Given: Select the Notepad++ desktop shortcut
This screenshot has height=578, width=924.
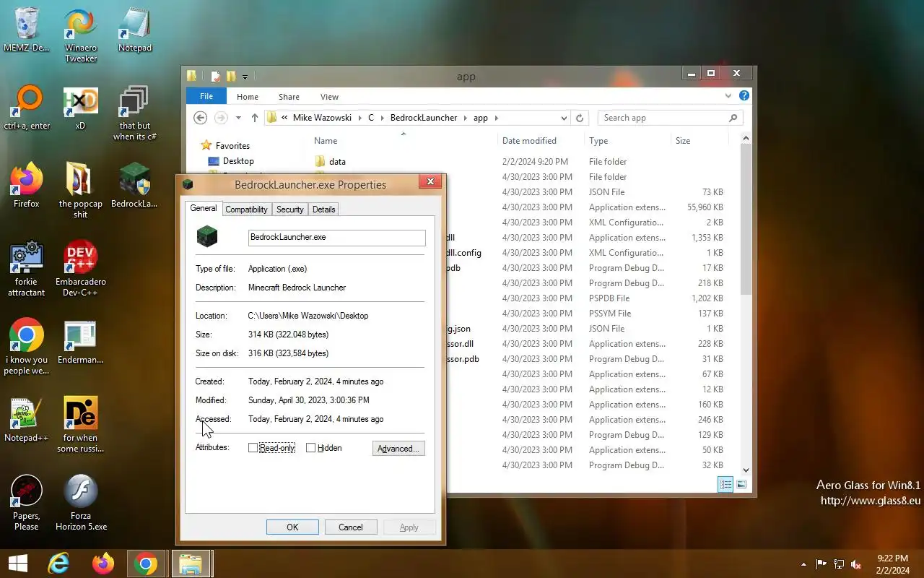Looking at the screenshot, I should [x=27, y=420].
